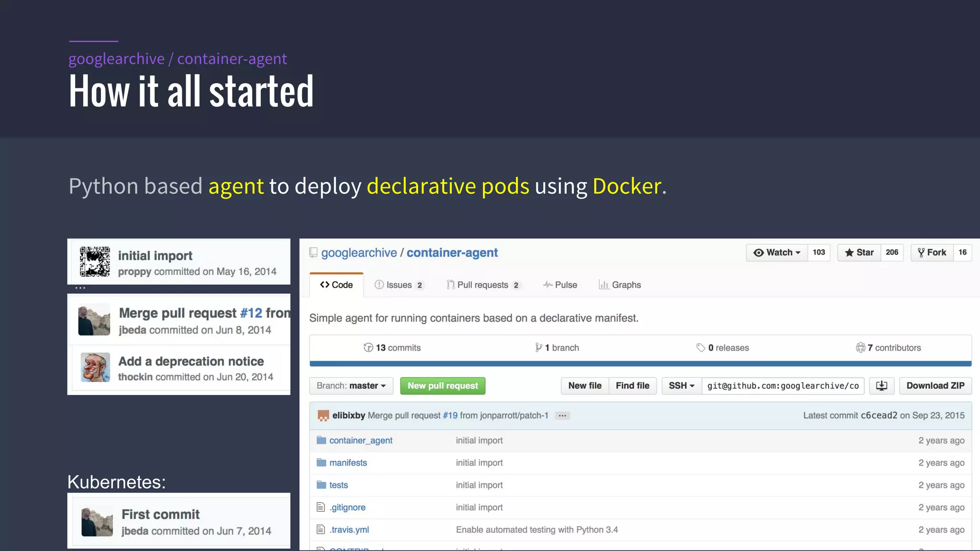Click the New pull request button
Viewport: 980px width, 551px height.
(443, 386)
